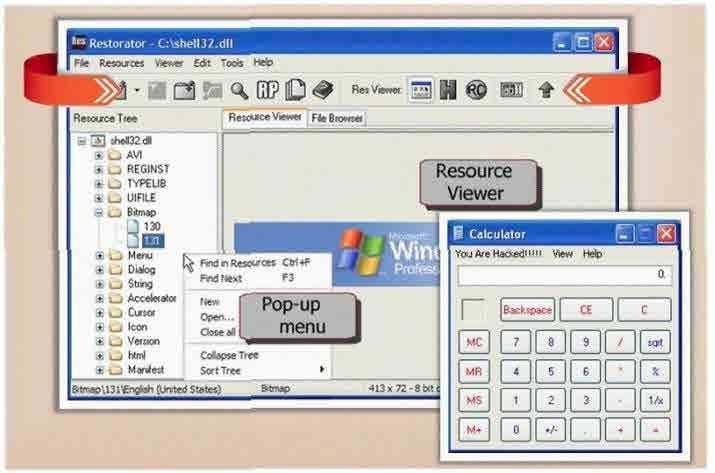Click the 5 key in Calculator
The image size is (715, 473).
[x=550, y=372]
